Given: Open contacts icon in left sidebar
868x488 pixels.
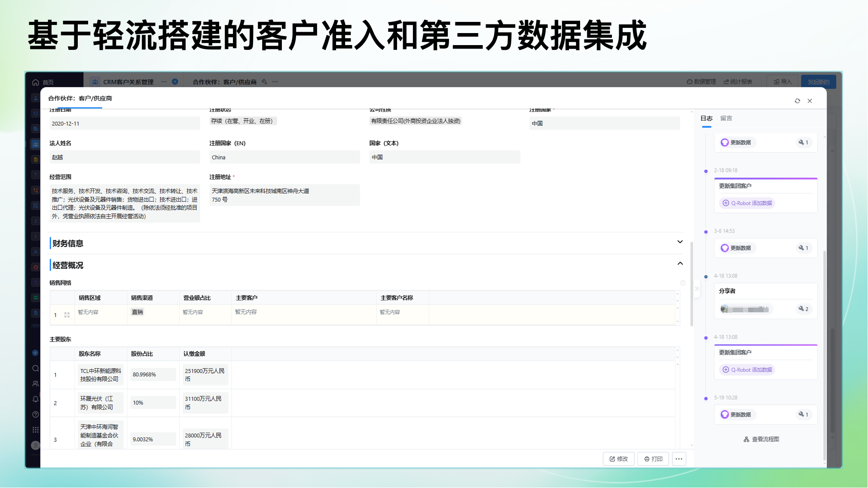Looking at the screenshot, I should [x=36, y=384].
